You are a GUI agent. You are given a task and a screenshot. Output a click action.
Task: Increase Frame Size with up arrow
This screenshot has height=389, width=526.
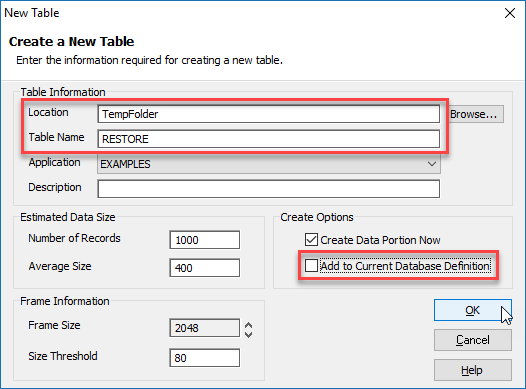pos(248,325)
